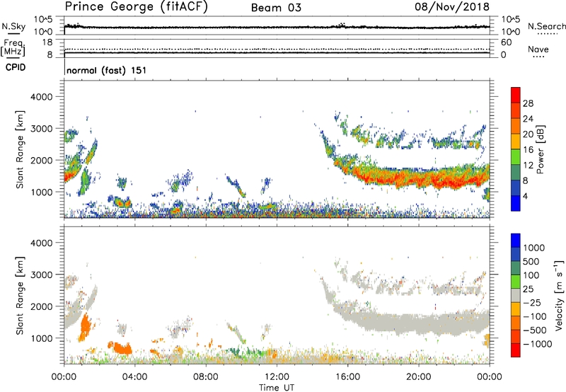
Task: Click the 'Slant Range [km]' label of power panel
Action: 20,149
